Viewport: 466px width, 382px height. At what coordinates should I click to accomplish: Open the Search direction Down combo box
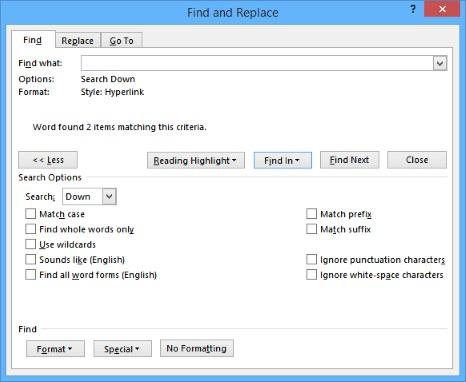coord(89,196)
